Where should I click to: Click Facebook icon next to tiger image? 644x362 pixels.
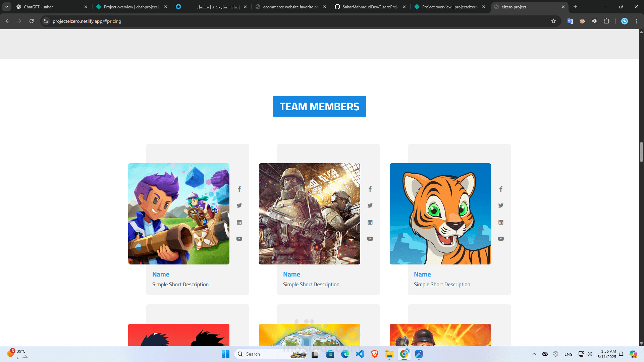501,189
